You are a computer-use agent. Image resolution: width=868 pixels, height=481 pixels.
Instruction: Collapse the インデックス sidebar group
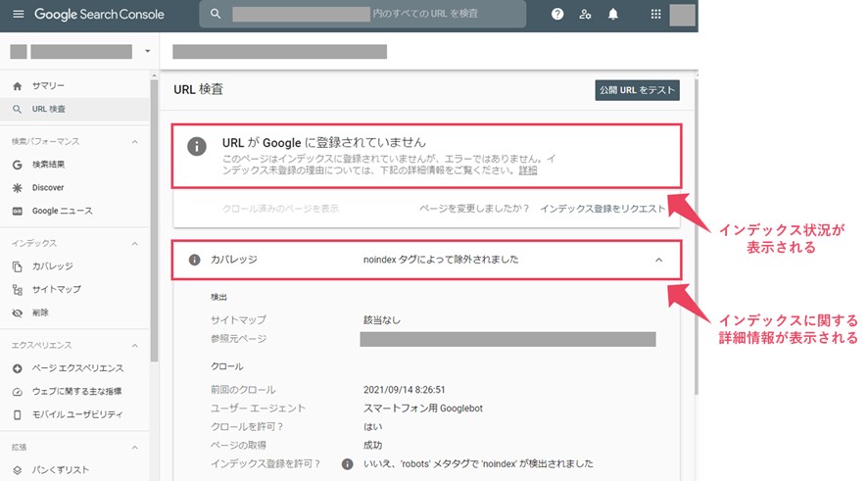[135, 243]
